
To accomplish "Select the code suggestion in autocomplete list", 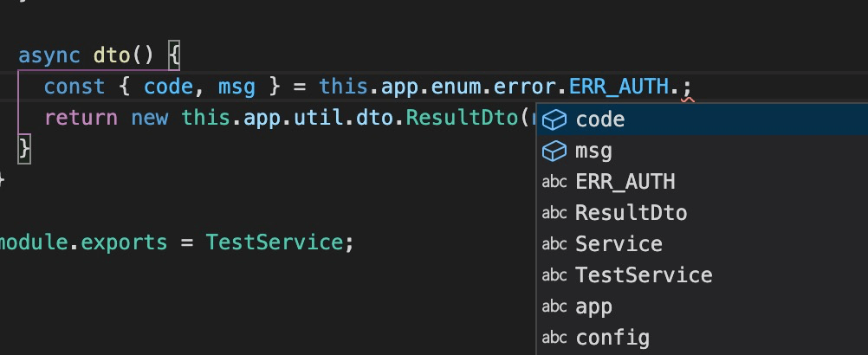I will coord(703,119).
